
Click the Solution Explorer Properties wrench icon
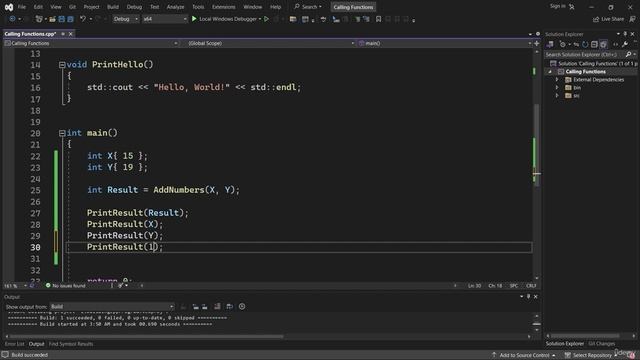tap(625, 44)
